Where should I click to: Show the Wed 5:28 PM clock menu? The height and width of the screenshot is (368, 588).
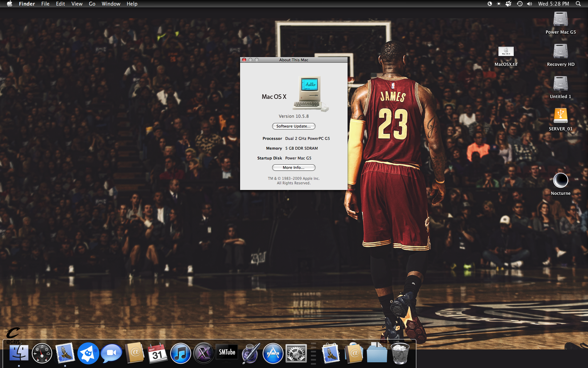[554, 4]
